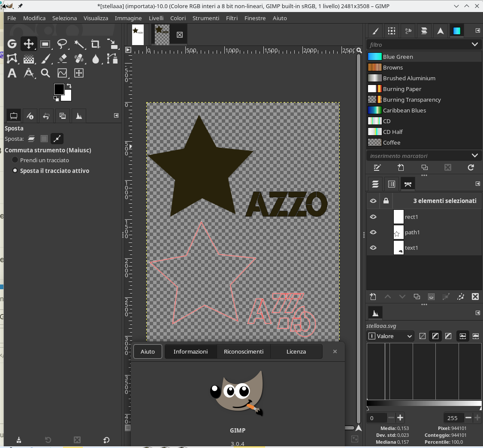Toggle visibility eye of path1
The width and height of the screenshot is (483, 448).
(x=373, y=232)
